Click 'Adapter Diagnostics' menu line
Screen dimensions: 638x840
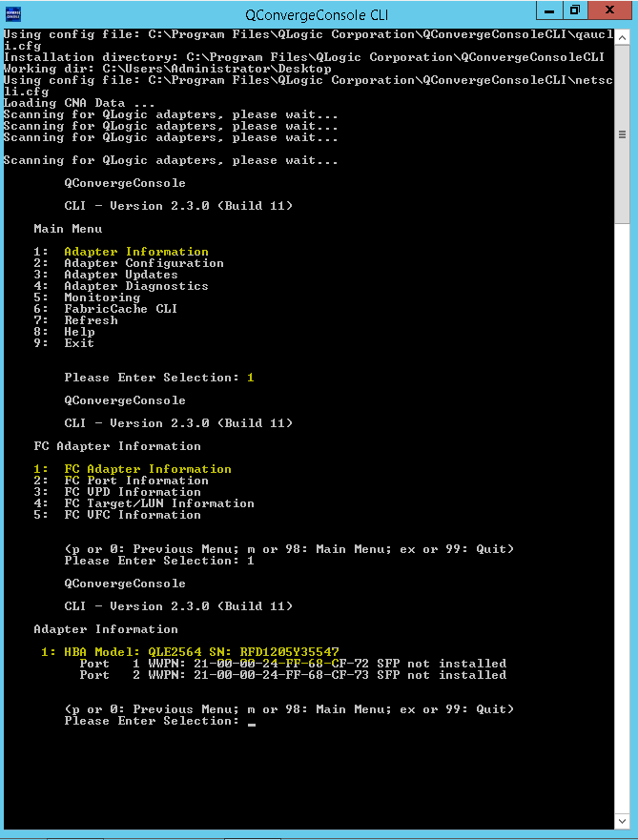click(x=121, y=286)
